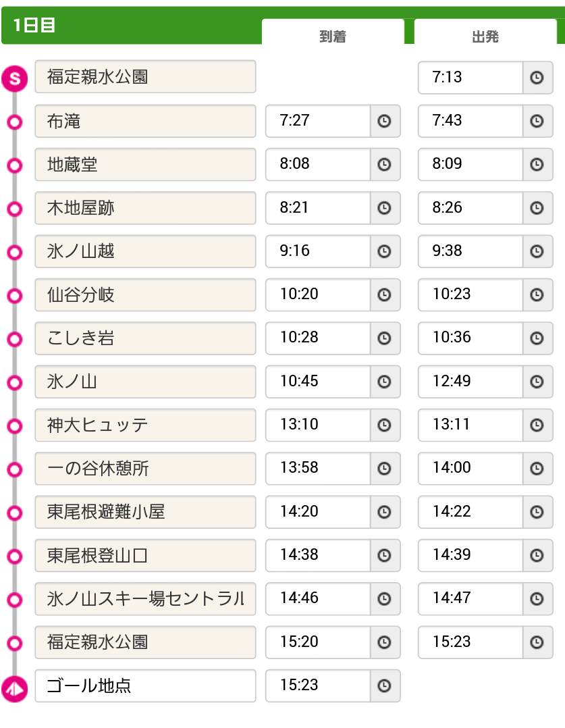The height and width of the screenshot is (728, 565).
Task: Open clock picker for 地蔵堂 8:09 departure
Action: pyautogui.click(x=537, y=164)
